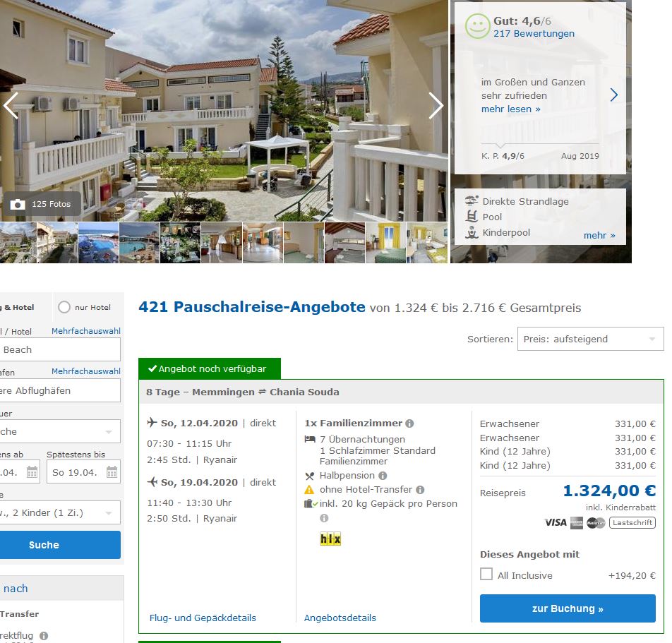Open the Sortieren Preis: aufsteigend dropdown

[590, 339]
